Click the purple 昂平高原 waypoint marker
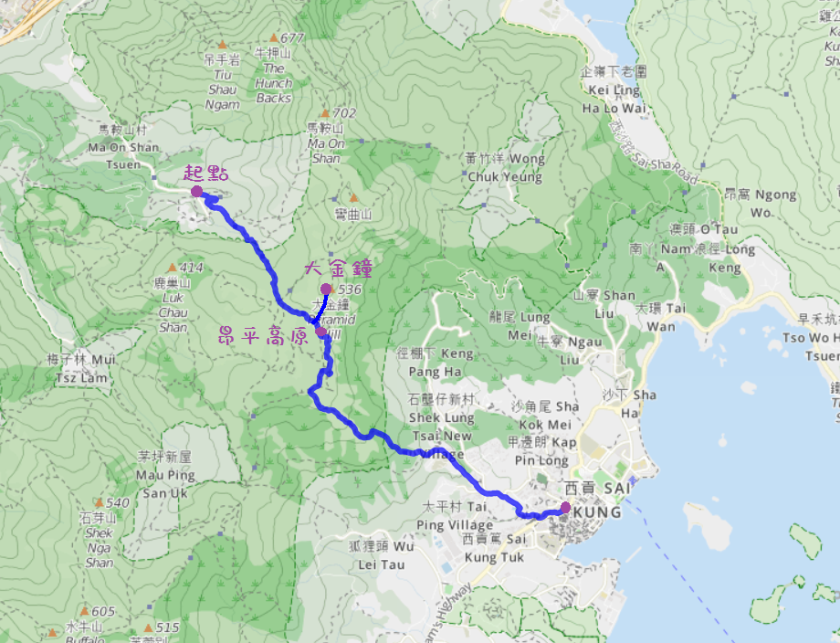The image size is (840, 643). [x=320, y=332]
